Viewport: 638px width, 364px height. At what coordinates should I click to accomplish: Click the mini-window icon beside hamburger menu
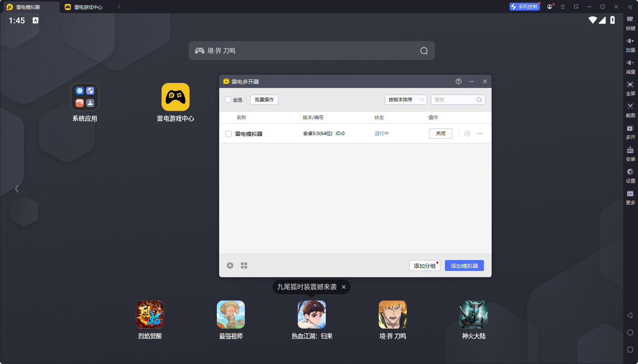[x=576, y=7]
